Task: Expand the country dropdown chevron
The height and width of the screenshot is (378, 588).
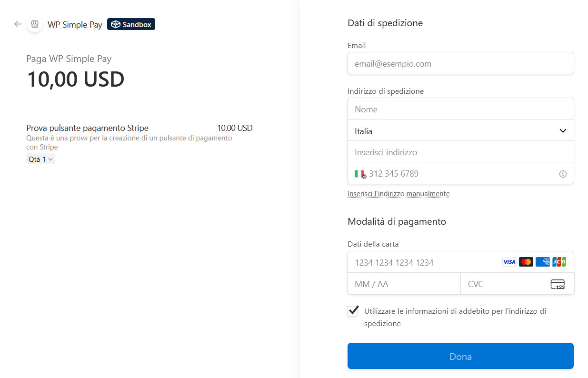Action: click(x=562, y=130)
